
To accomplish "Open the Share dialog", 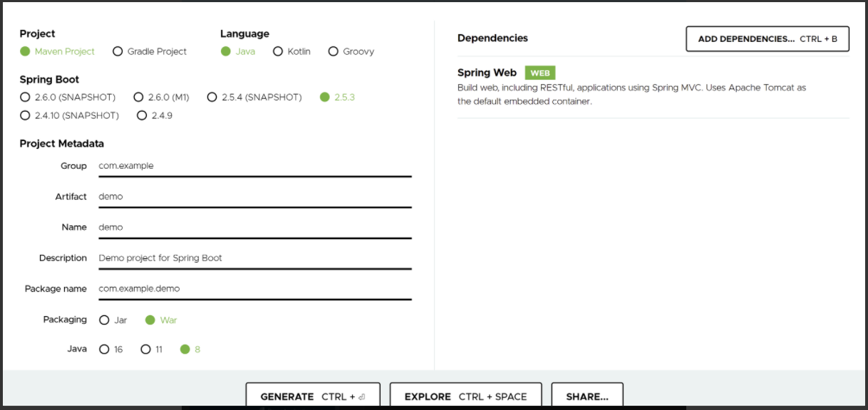I will (587, 396).
